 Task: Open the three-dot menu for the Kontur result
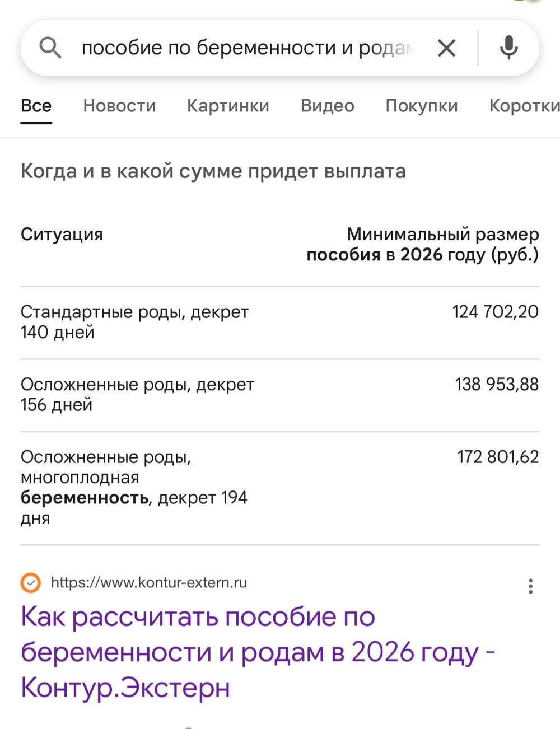coord(530,586)
